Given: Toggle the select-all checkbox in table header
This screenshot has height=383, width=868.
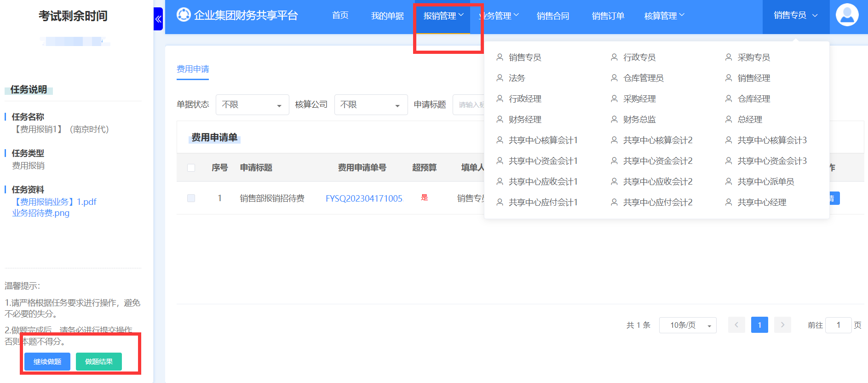Looking at the screenshot, I should point(191,168).
